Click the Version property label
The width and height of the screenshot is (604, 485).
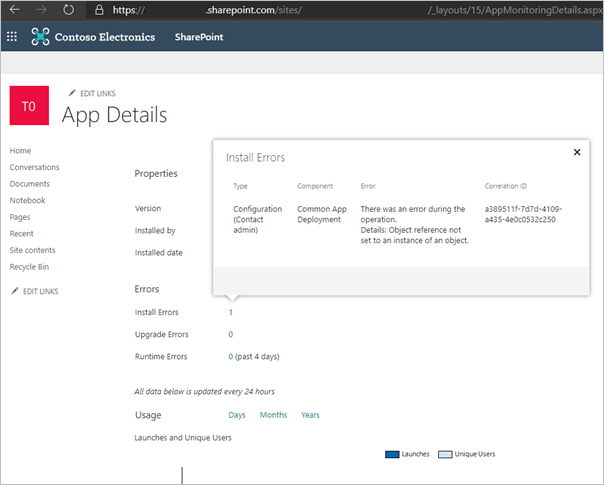tap(148, 208)
